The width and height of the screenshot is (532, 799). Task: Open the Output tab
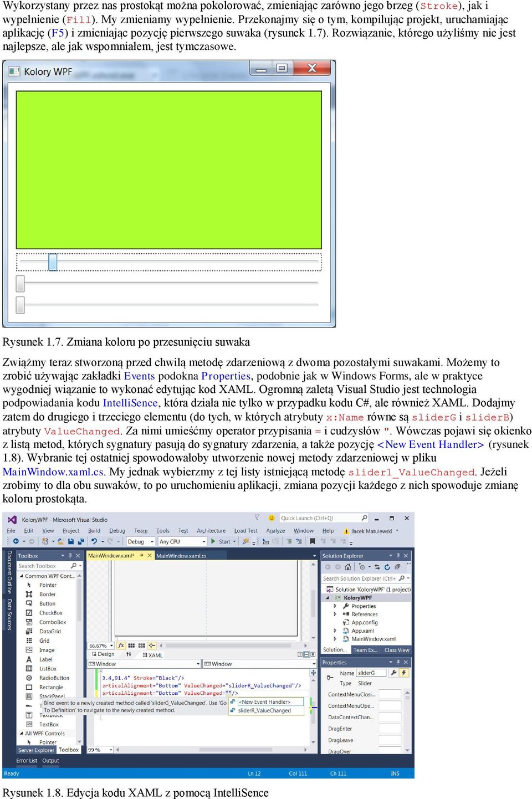[50, 761]
